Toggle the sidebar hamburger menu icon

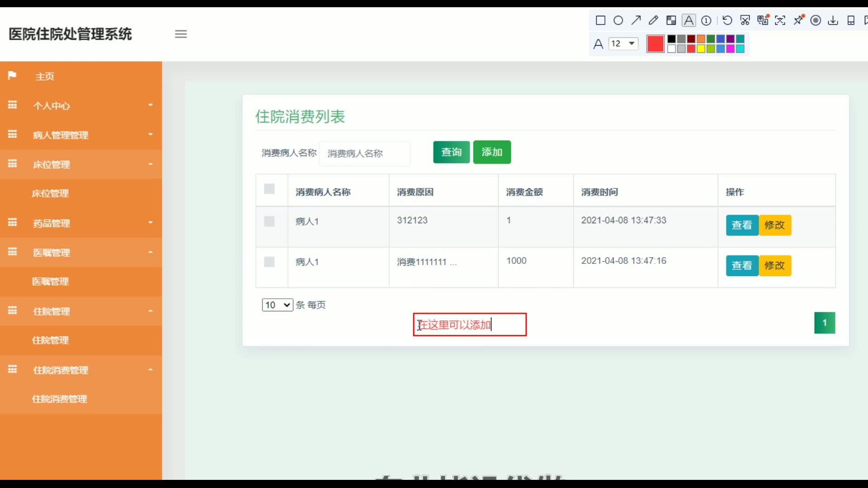pos(181,34)
